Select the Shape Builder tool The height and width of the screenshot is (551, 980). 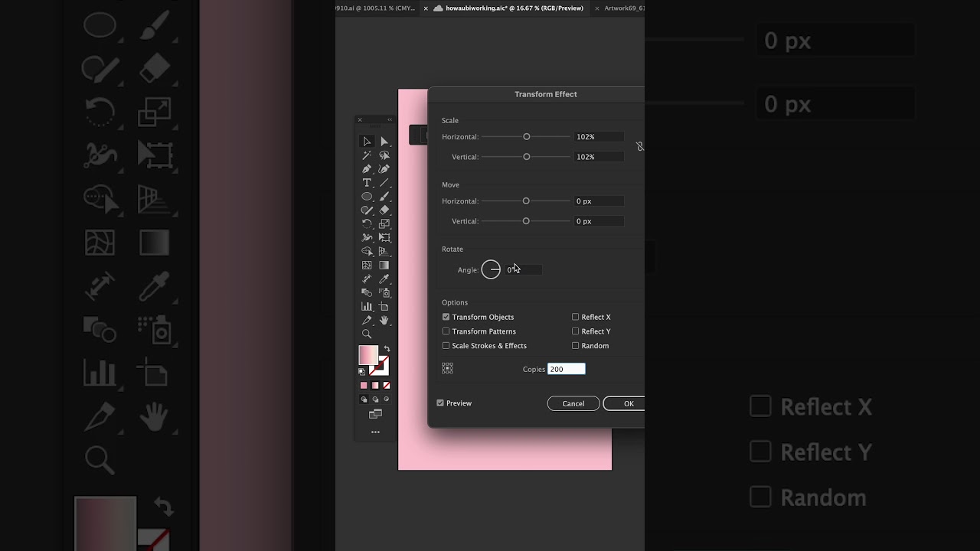tap(367, 252)
